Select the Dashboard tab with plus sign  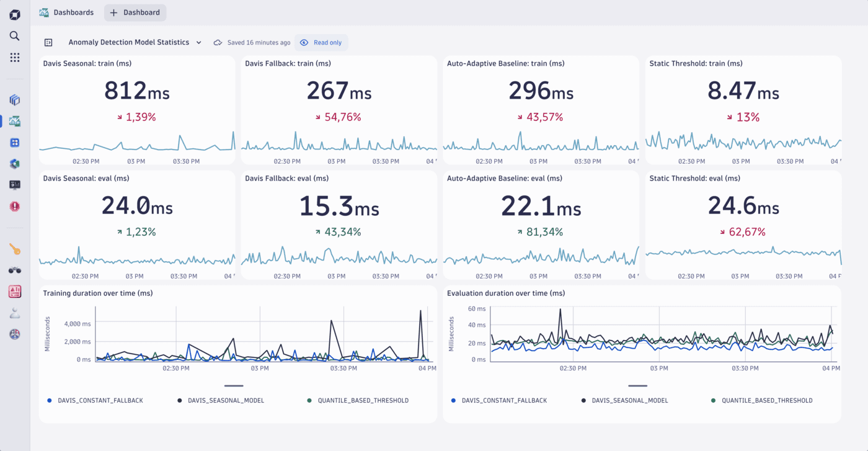135,12
